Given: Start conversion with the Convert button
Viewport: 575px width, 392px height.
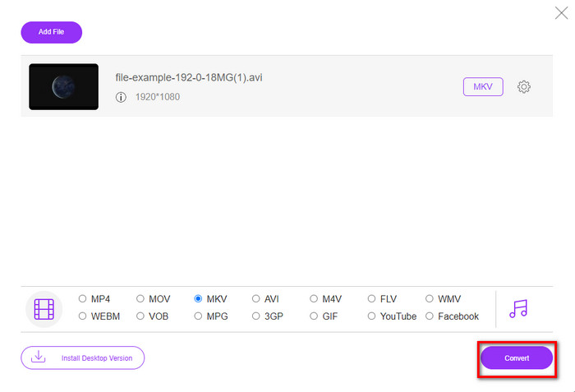Looking at the screenshot, I should pos(517,358).
